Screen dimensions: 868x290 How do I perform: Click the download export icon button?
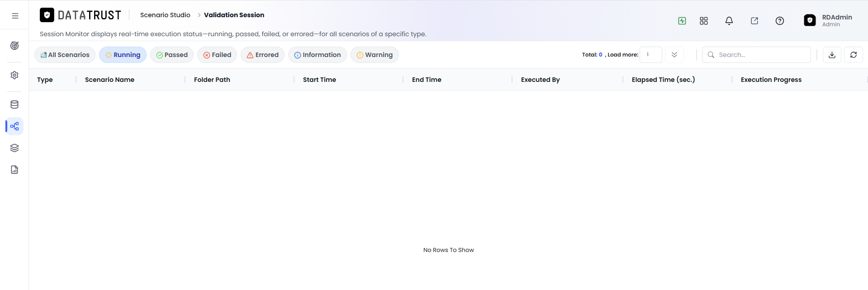(832, 55)
